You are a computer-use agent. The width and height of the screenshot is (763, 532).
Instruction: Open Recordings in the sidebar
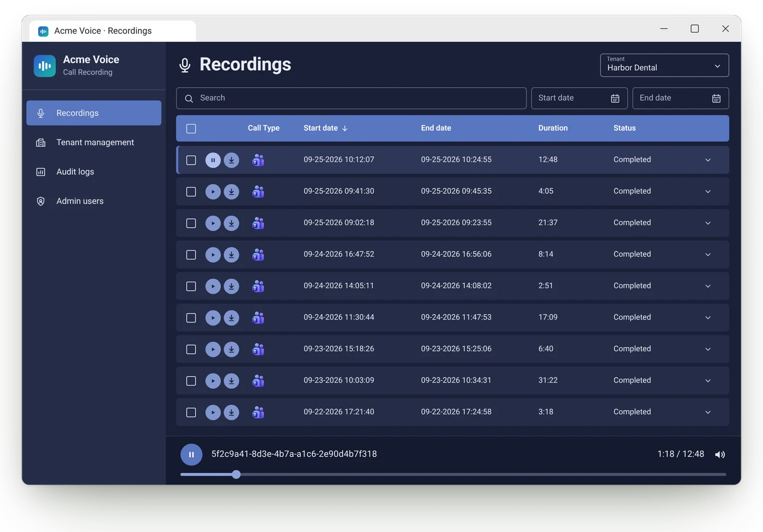tap(94, 113)
